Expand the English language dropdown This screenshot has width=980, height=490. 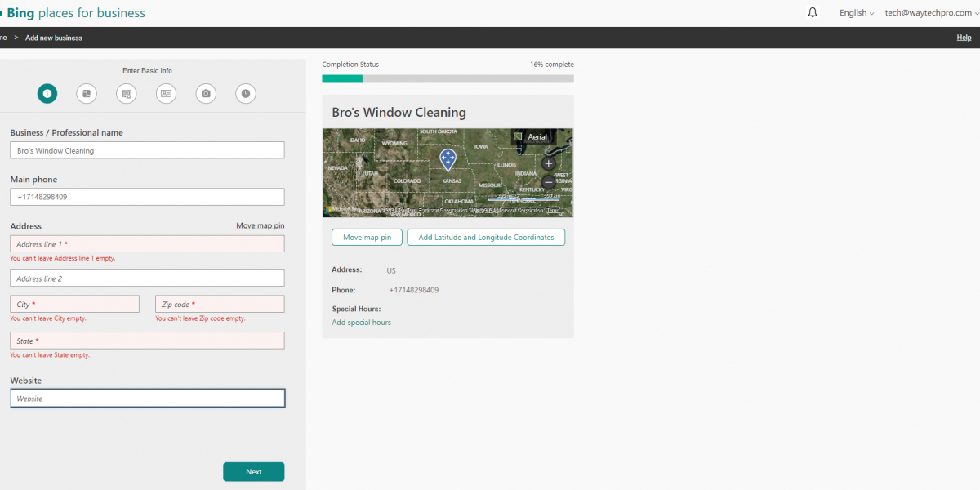tap(857, 13)
